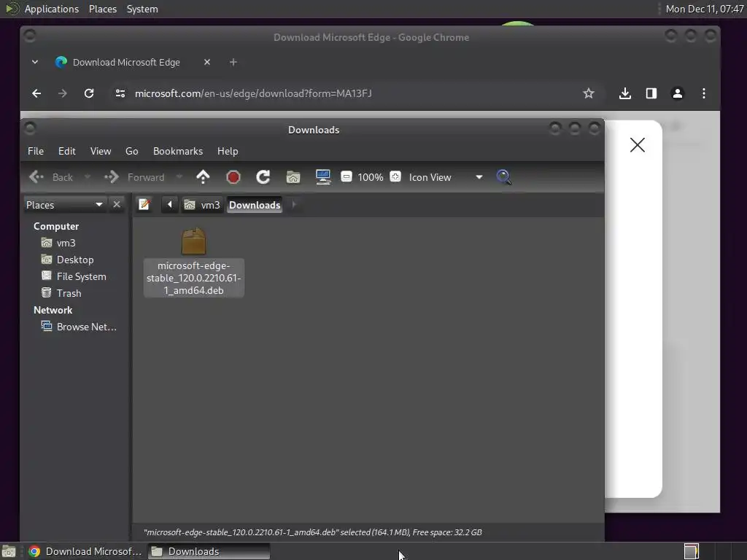
Task: Open the search magnifier in the file manager
Action: pos(503,177)
